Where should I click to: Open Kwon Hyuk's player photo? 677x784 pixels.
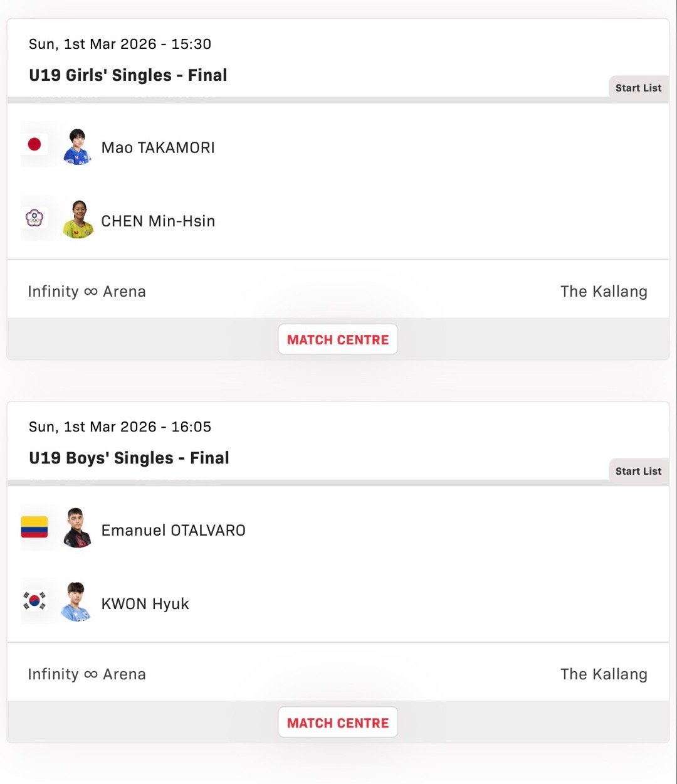point(76,602)
